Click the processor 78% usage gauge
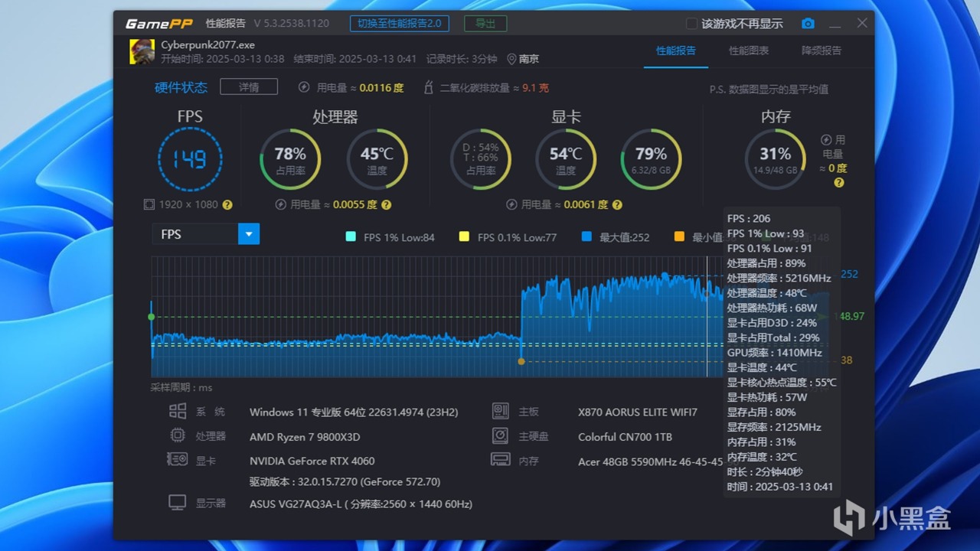The height and width of the screenshot is (551, 980). [290, 159]
